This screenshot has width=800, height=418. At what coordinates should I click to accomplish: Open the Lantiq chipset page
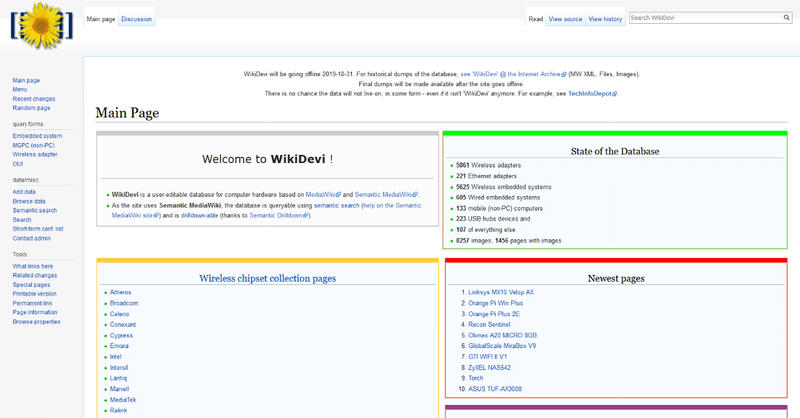118,378
